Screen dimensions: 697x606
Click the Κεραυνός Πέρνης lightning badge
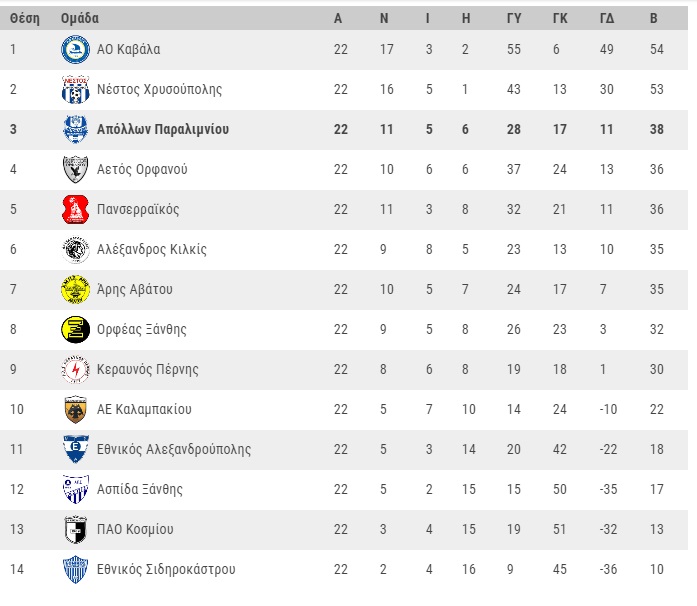[x=76, y=370]
